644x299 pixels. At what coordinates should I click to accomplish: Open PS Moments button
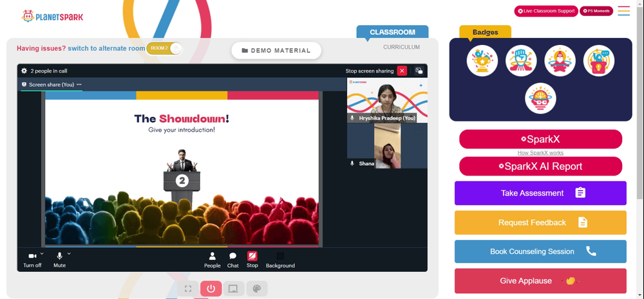click(x=596, y=11)
